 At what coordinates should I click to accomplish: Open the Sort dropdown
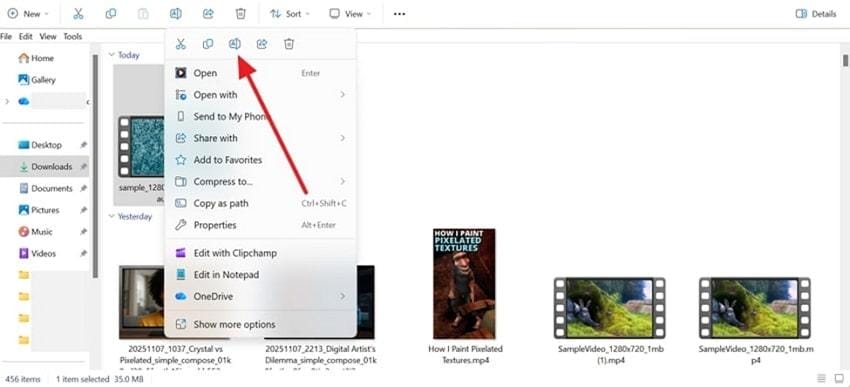pos(290,14)
